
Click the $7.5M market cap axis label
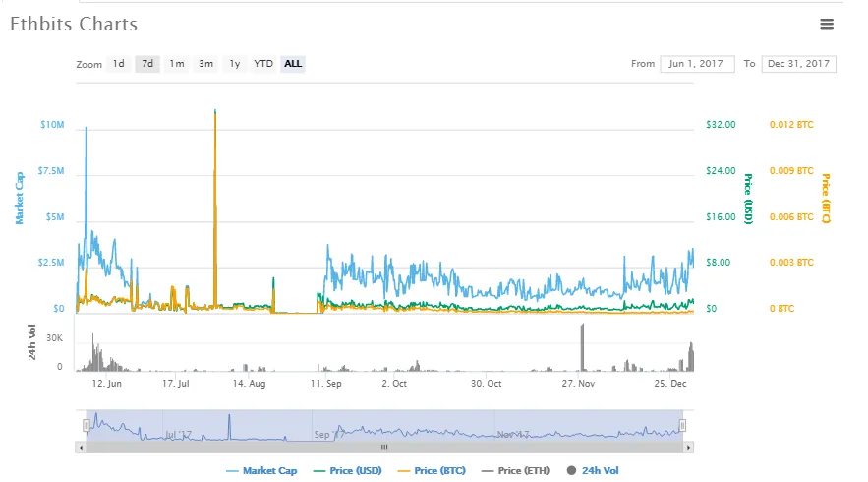click(x=51, y=170)
